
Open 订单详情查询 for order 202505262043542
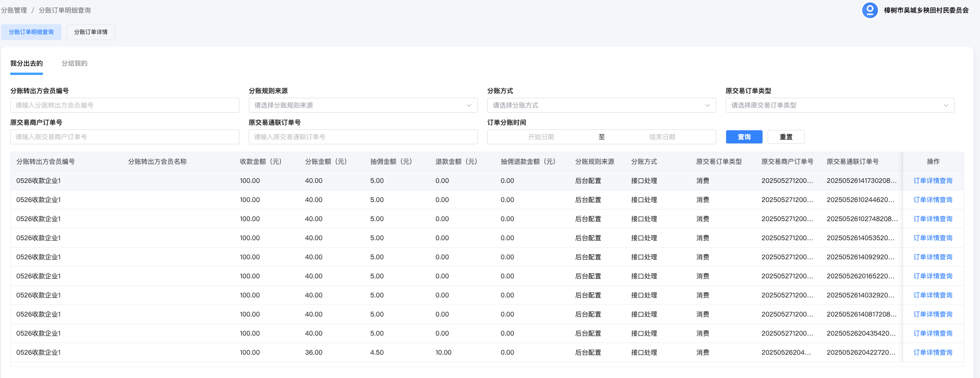pyautogui.click(x=932, y=333)
